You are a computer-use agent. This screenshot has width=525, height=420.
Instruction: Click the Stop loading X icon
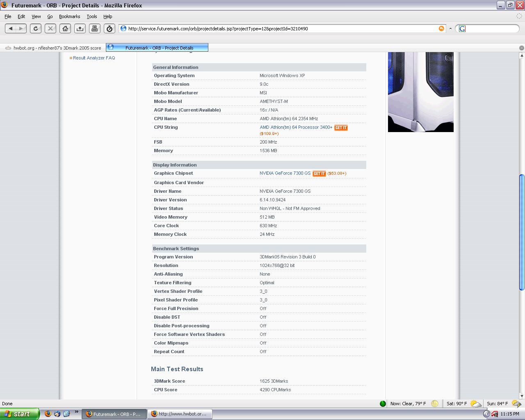tap(50, 28)
